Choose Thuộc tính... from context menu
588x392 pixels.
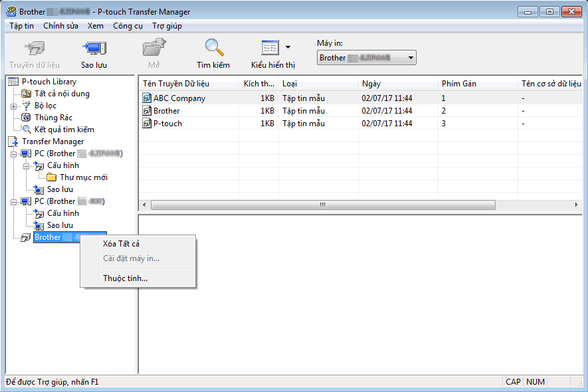125,278
